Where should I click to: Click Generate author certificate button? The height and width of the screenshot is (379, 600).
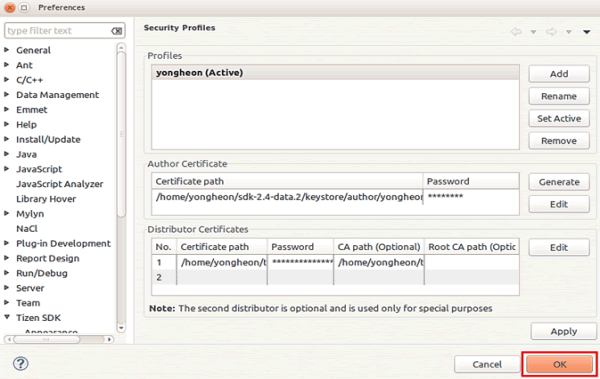point(559,182)
